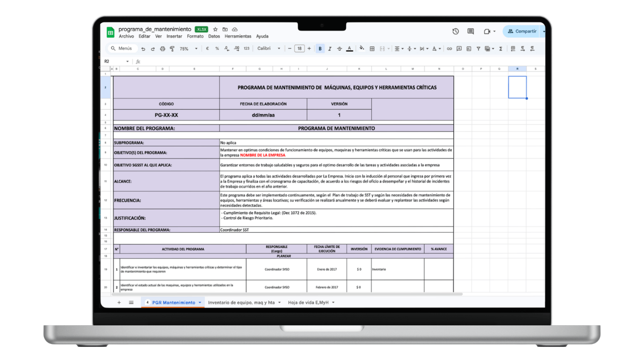644x362 pixels.
Task: Click the insert functions sigma icon
Action: pos(501,49)
